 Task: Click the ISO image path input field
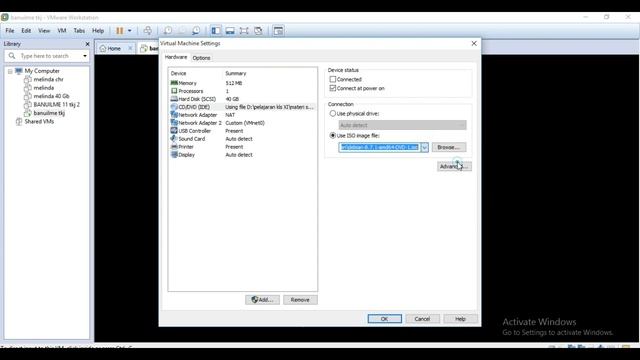pos(380,147)
